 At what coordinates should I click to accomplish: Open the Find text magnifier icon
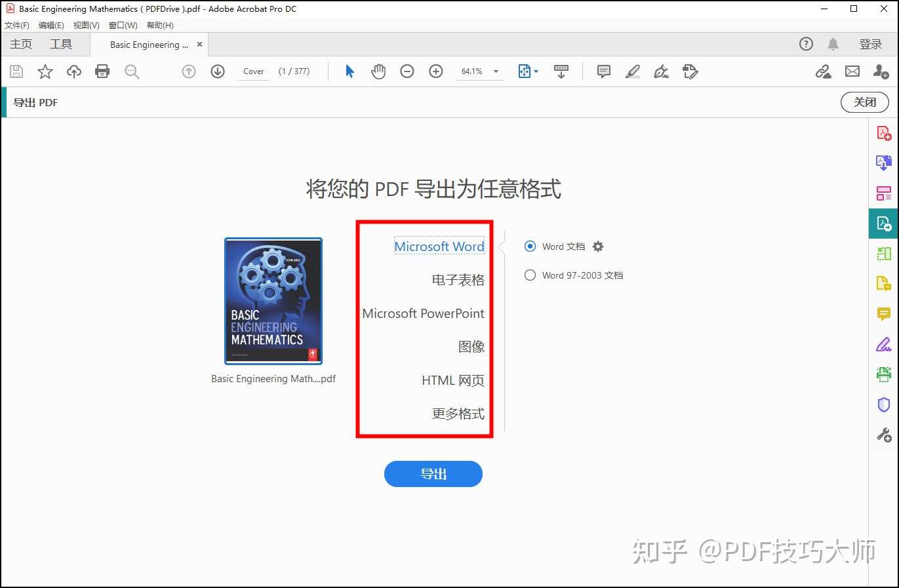coord(132,71)
